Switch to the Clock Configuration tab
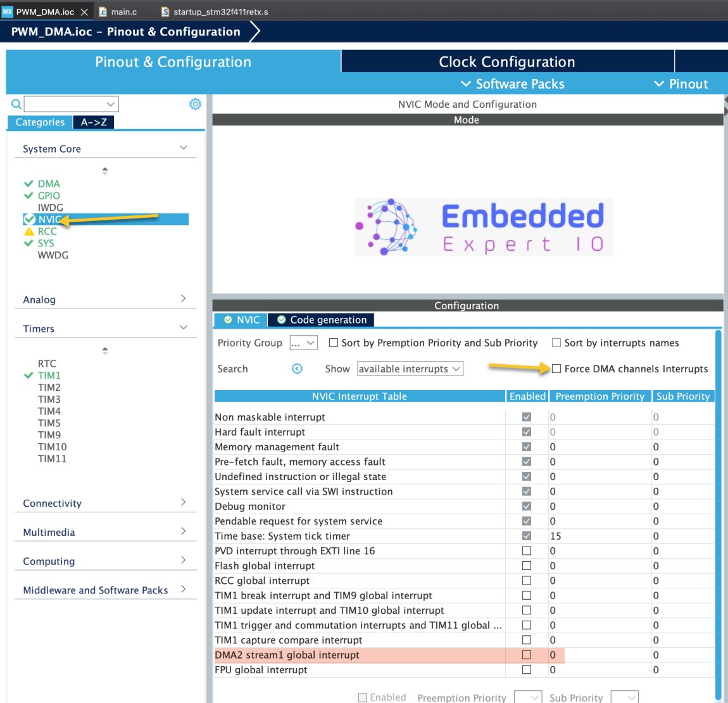The image size is (728, 703). (x=506, y=61)
